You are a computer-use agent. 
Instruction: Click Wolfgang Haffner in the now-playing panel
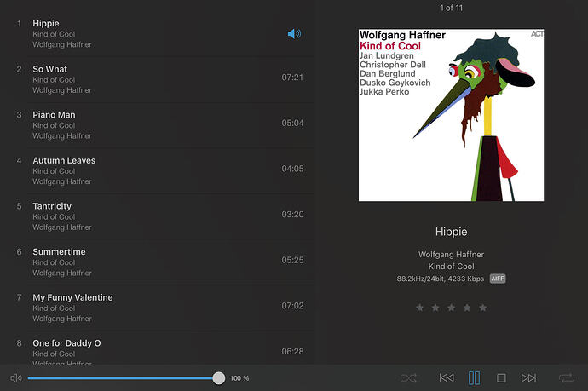[x=451, y=255]
